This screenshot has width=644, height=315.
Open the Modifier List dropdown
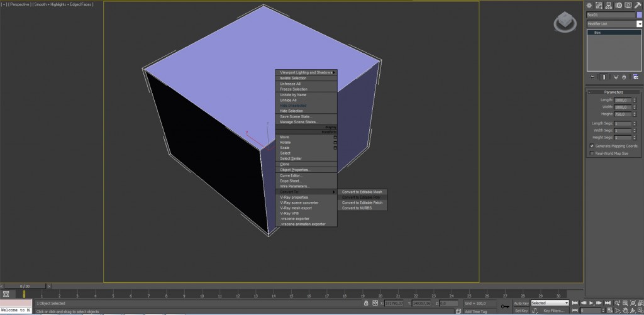pos(640,24)
